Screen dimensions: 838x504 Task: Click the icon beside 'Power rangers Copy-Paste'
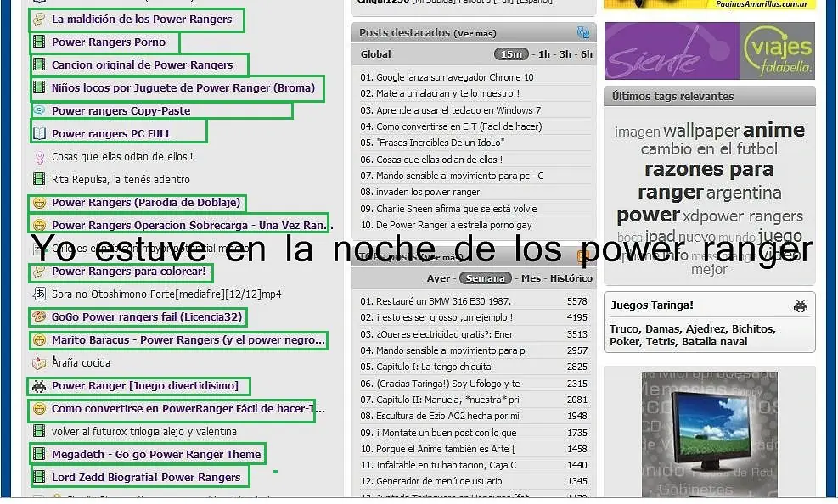39,110
